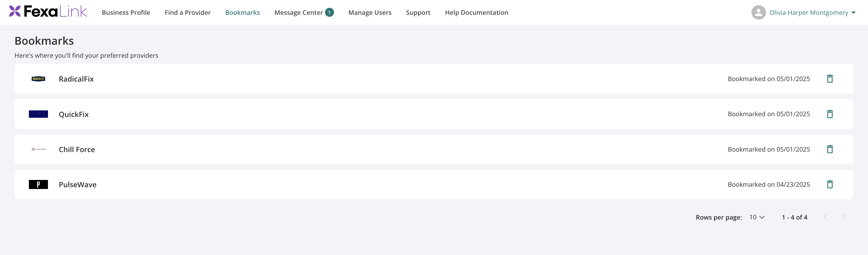Go to Find a Provider
This screenshot has width=868, height=255.
[x=188, y=13]
